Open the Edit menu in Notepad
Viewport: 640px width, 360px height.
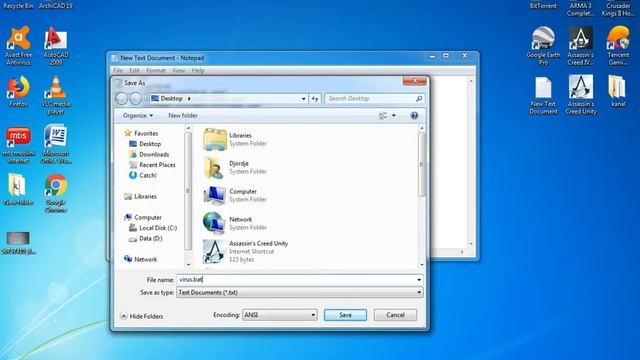pyautogui.click(x=134, y=70)
